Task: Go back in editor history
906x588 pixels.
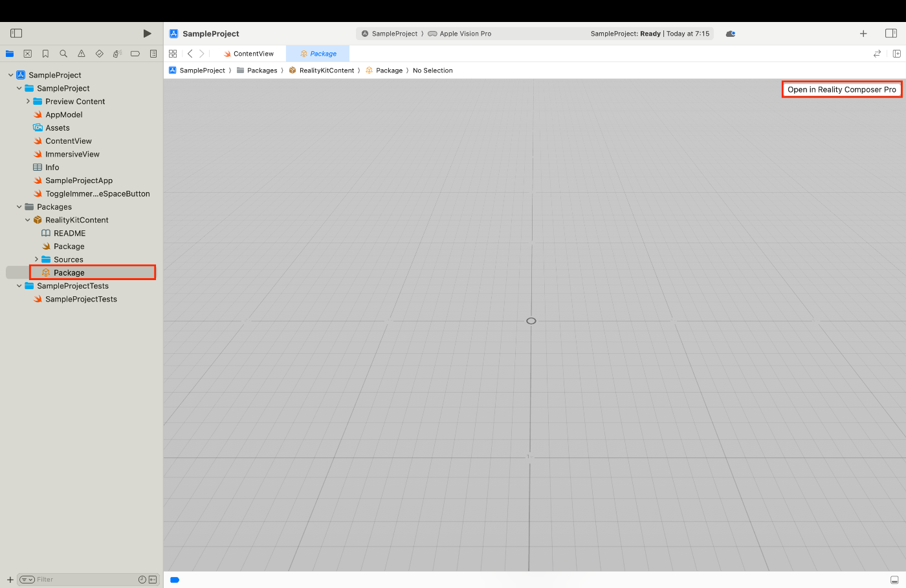Action: [x=190, y=54]
